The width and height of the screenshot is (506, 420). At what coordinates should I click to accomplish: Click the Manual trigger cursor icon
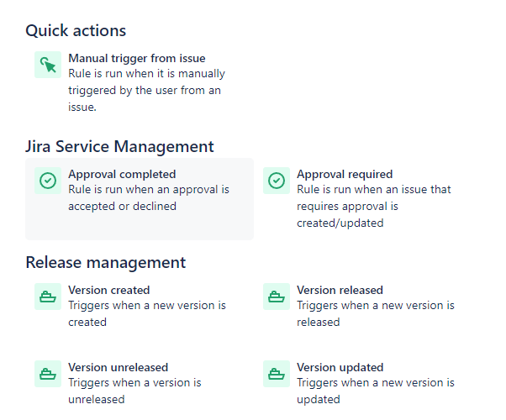[48, 65]
